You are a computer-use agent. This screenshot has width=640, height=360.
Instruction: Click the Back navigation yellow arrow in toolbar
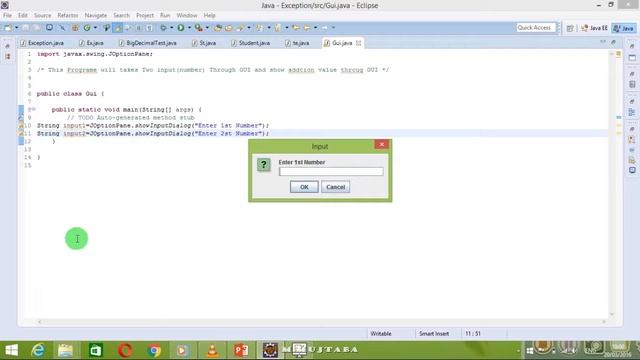coord(307,28)
